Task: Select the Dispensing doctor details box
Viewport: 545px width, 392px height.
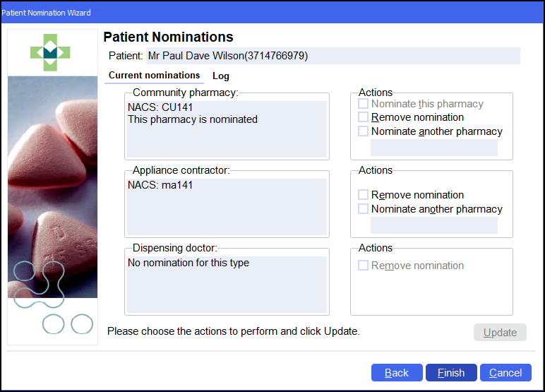Action: click(x=227, y=284)
